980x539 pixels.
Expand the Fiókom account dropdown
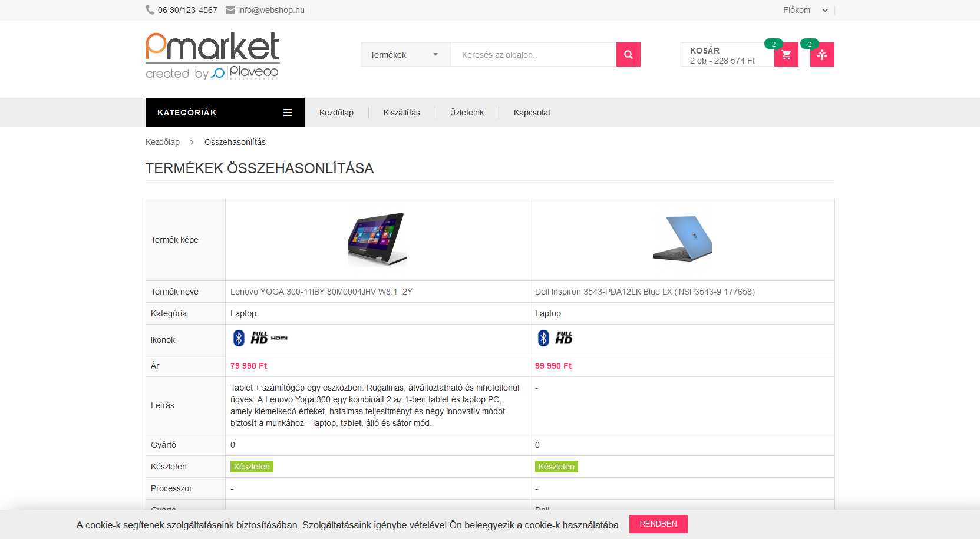[805, 10]
